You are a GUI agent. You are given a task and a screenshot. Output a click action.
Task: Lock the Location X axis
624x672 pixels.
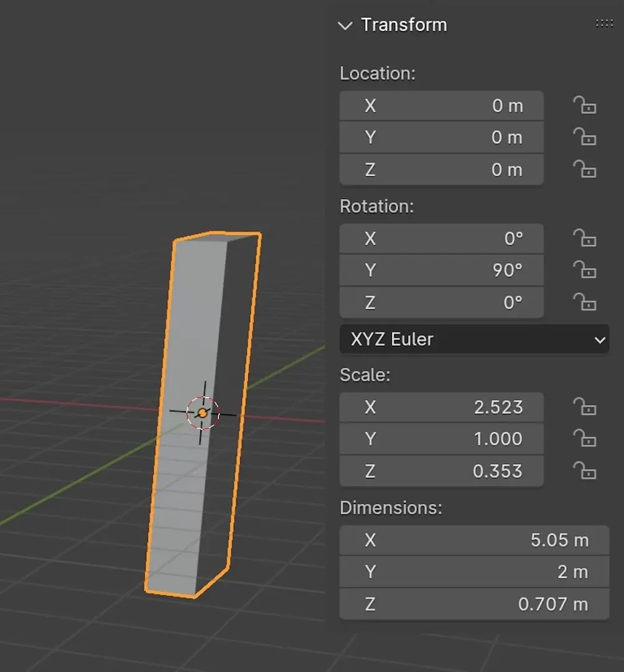tap(584, 106)
